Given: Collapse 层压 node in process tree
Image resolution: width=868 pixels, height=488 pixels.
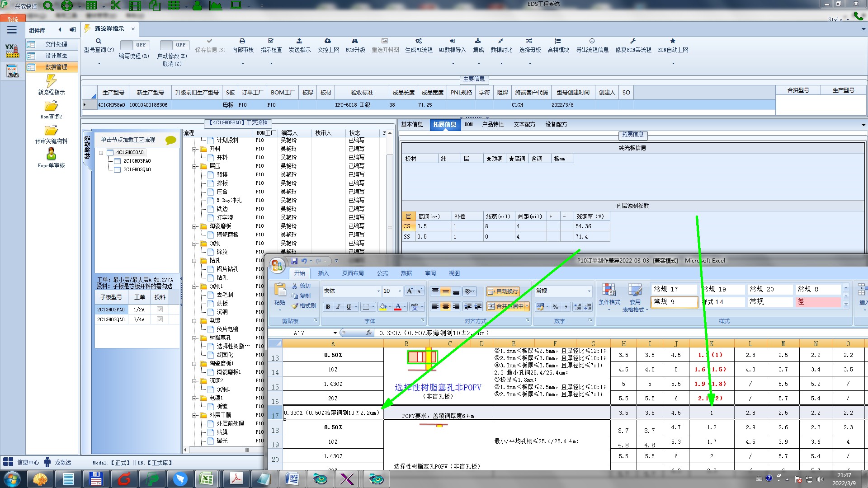Looking at the screenshot, I should click(x=195, y=166).
